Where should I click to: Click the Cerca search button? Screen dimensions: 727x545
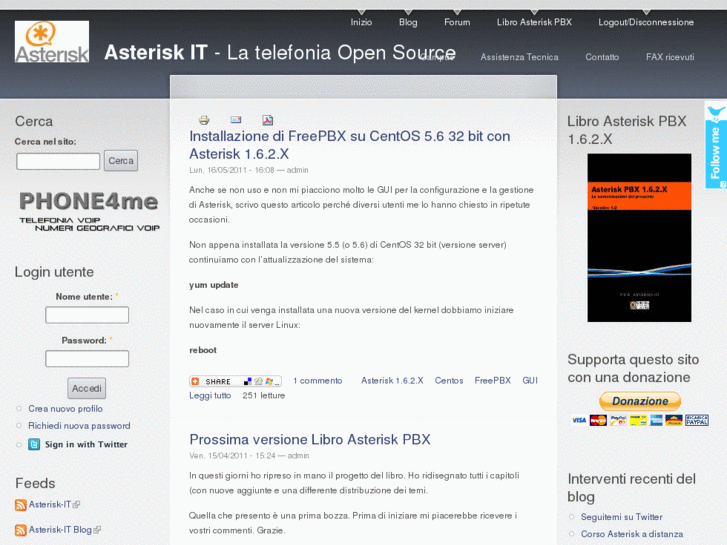[x=121, y=161]
